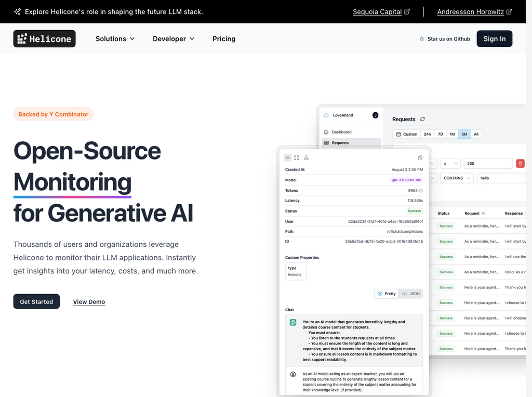Click the sparkle icon in top banner

(17, 12)
